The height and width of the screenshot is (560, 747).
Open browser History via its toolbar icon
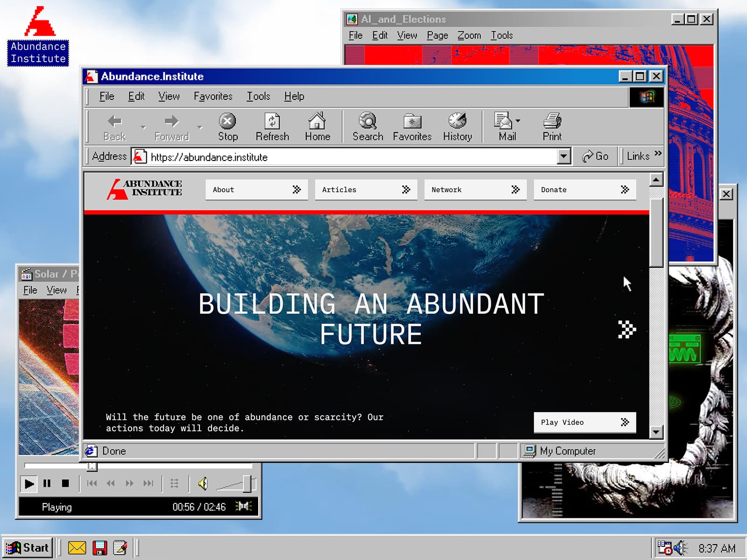pos(457,123)
